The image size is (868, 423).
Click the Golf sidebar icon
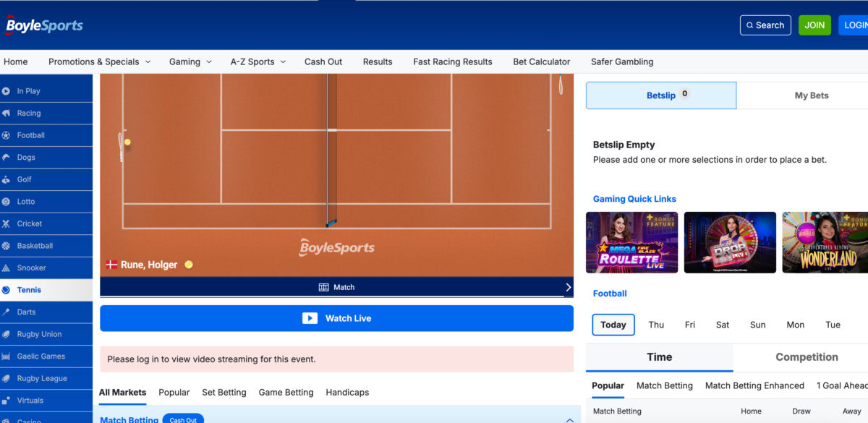[x=7, y=179]
